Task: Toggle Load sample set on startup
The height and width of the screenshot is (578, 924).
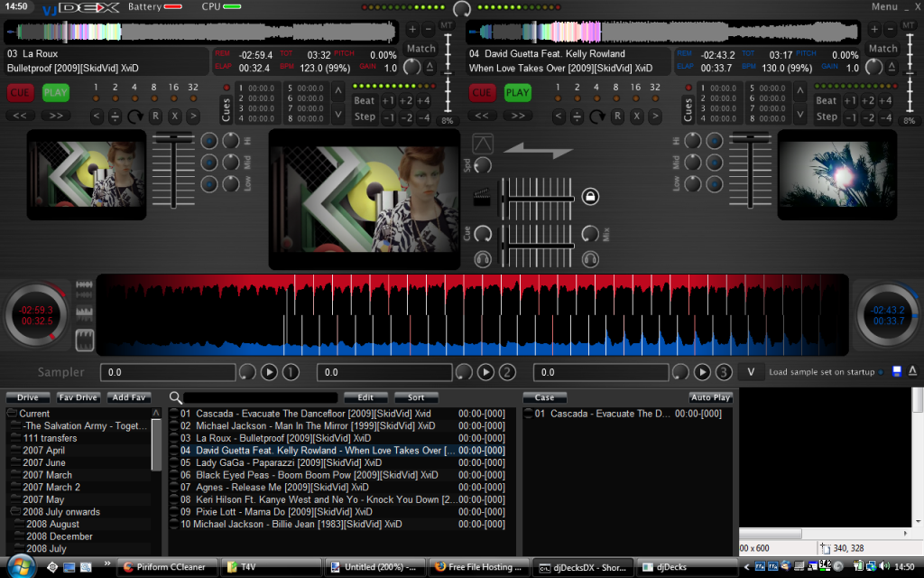Action: (x=881, y=372)
